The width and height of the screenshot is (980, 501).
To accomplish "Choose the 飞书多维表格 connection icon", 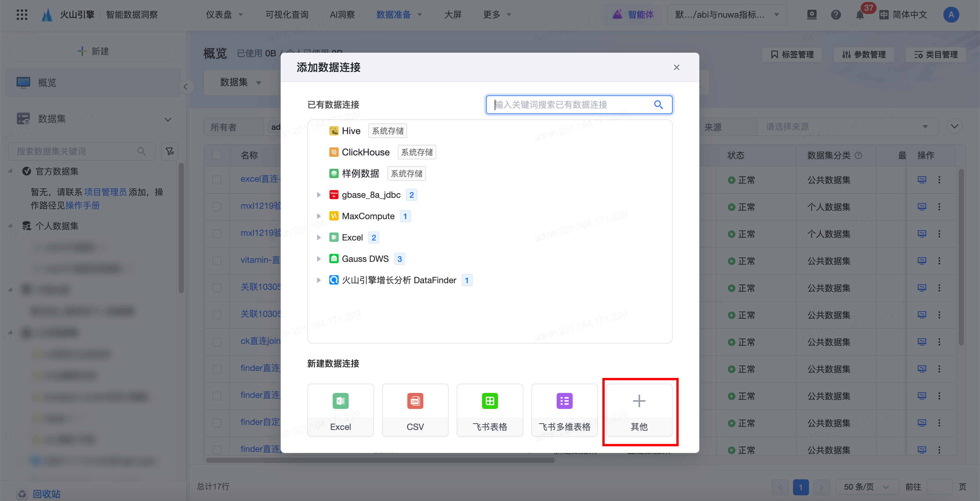I will (564, 401).
